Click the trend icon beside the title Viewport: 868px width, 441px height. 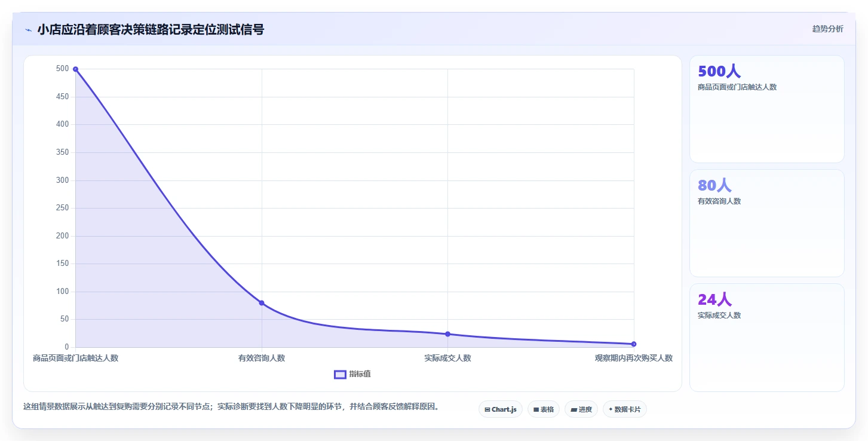28,29
